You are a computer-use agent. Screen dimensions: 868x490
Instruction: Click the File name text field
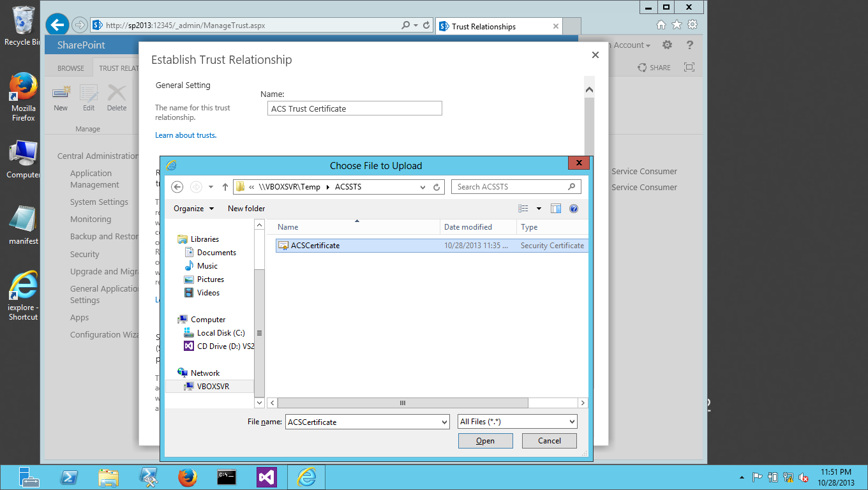tap(363, 422)
